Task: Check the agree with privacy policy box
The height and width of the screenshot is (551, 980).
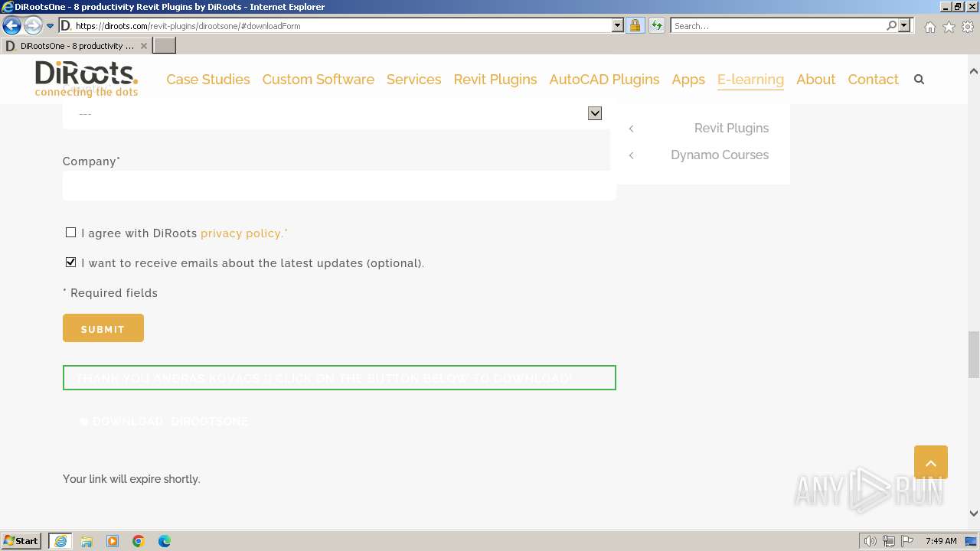Action: 71,233
